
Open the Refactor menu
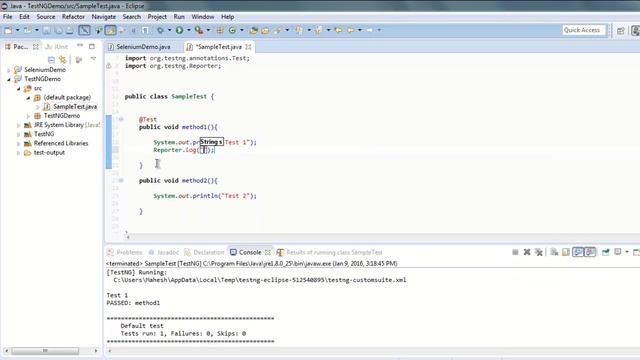coord(73,17)
